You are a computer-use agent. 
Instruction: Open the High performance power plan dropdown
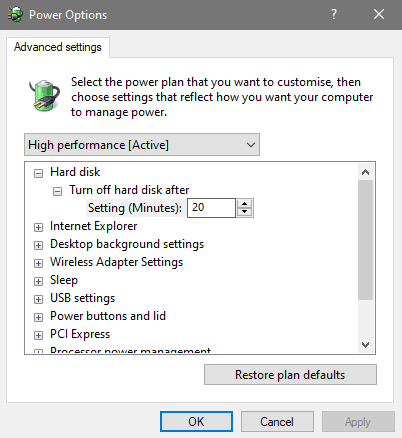tap(142, 145)
